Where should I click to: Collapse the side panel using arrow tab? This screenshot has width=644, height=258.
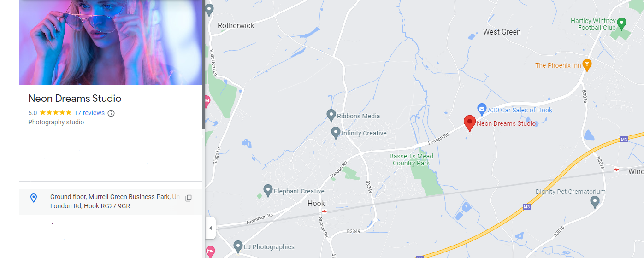pyautogui.click(x=211, y=228)
